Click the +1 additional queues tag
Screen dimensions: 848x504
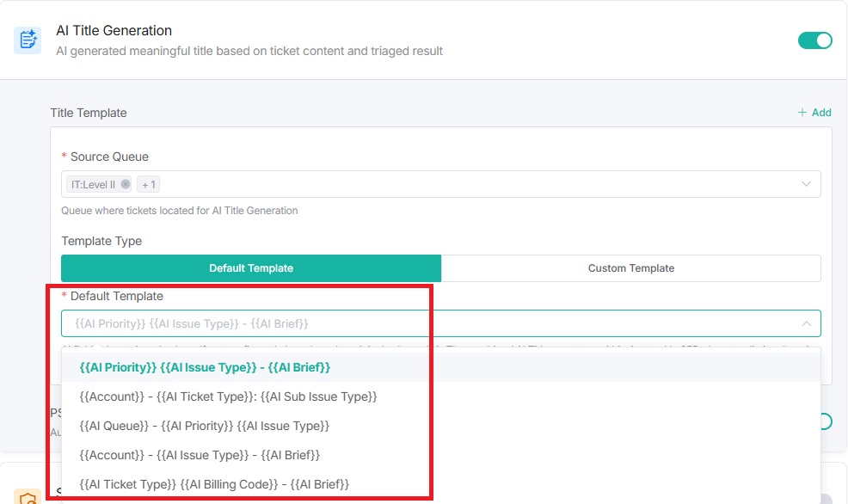point(148,184)
